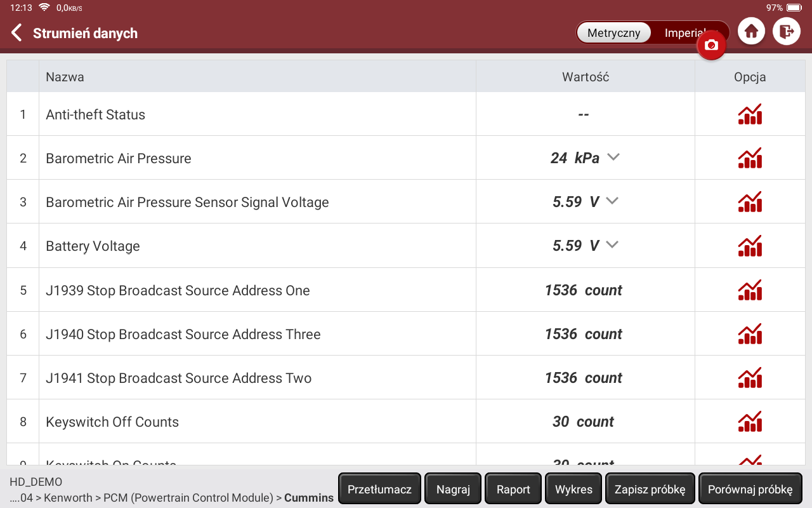
Task: Save sample with Zapisz próbkę
Action: pos(650,489)
